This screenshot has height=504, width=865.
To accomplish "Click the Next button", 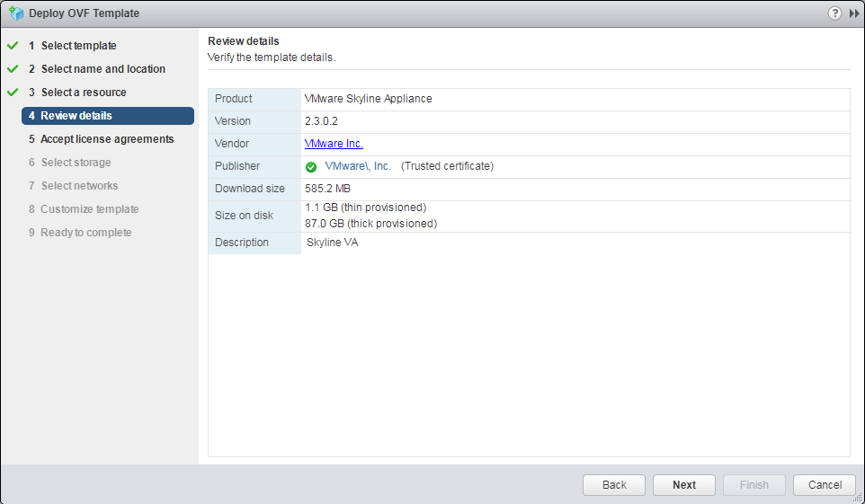I will [x=684, y=485].
